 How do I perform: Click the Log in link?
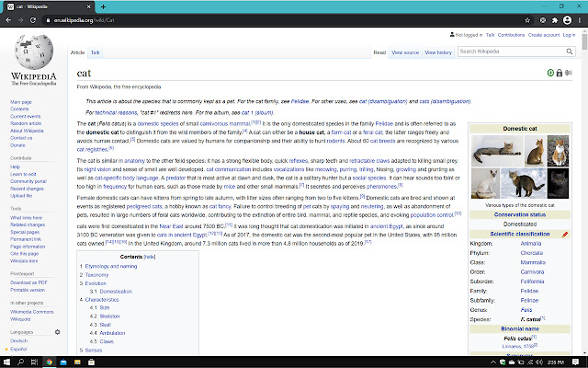click(x=569, y=35)
